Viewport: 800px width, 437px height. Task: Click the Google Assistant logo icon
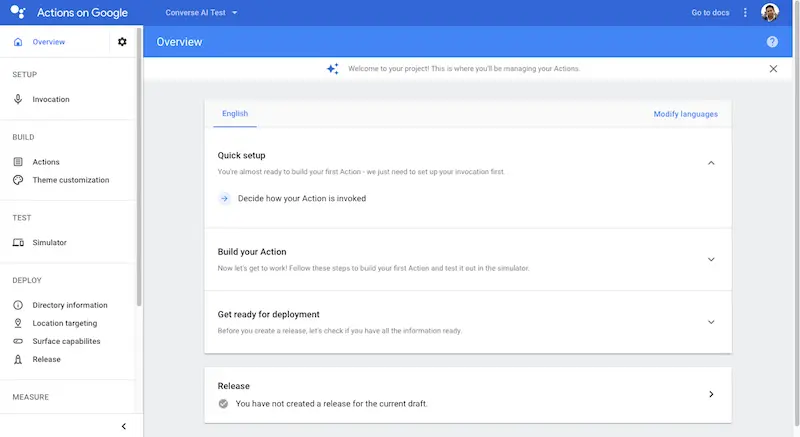point(18,12)
